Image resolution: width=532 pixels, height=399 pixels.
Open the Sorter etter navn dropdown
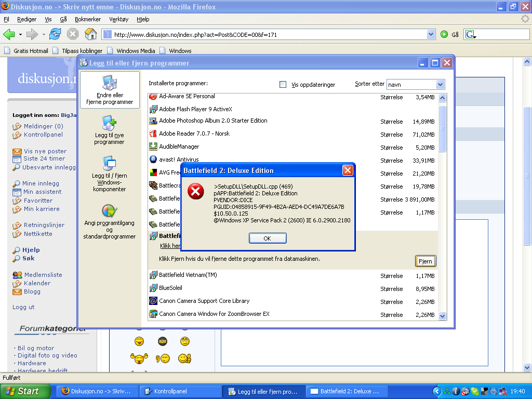coord(440,85)
